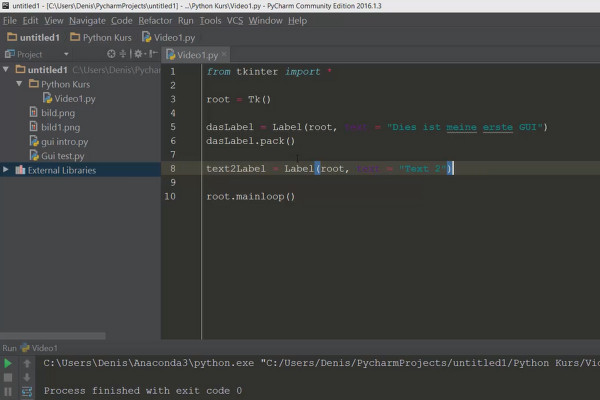Select bild.png in the project tree

point(52,113)
